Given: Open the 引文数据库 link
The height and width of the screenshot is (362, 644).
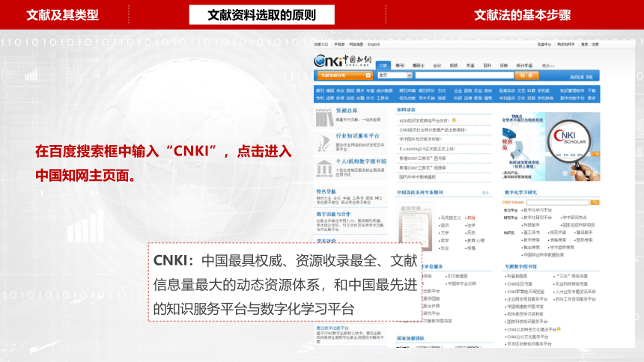Looking at the screenshot, I should tap(457, 276).
